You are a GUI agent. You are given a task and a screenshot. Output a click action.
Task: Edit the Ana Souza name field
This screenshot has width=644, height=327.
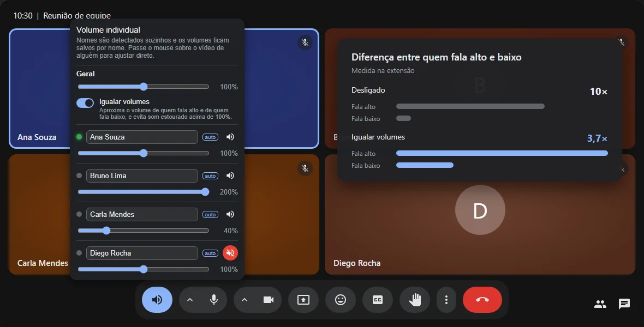[142, 137]
